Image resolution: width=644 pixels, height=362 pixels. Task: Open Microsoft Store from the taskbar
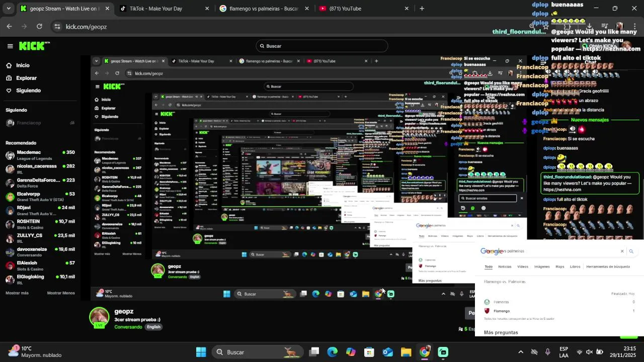pyautogui.click(x=369, y=352)
